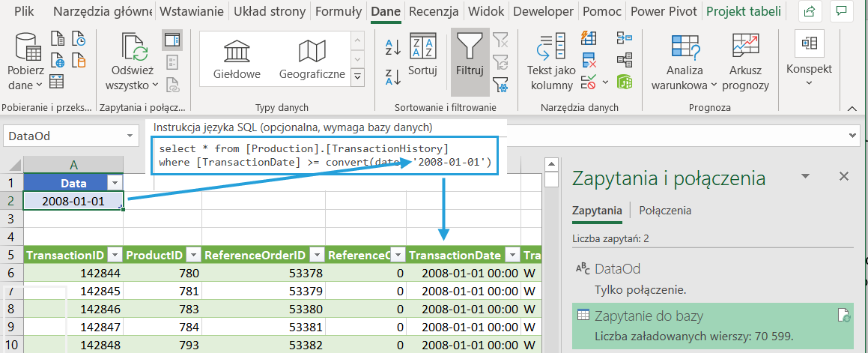Screen dimensions: 868x353
Task: Switch to the Połączenia pane tab
Action: [x=665, y=211]
